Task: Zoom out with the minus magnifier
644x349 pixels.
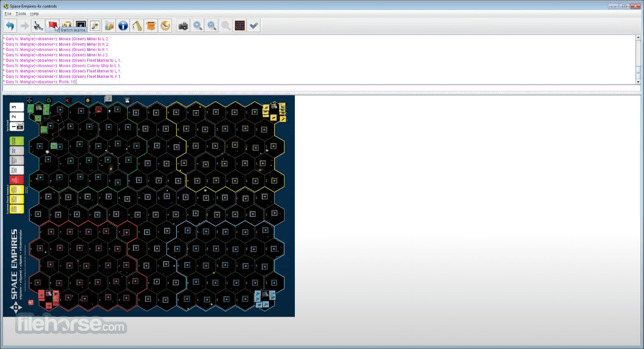Action: [212, 26]
